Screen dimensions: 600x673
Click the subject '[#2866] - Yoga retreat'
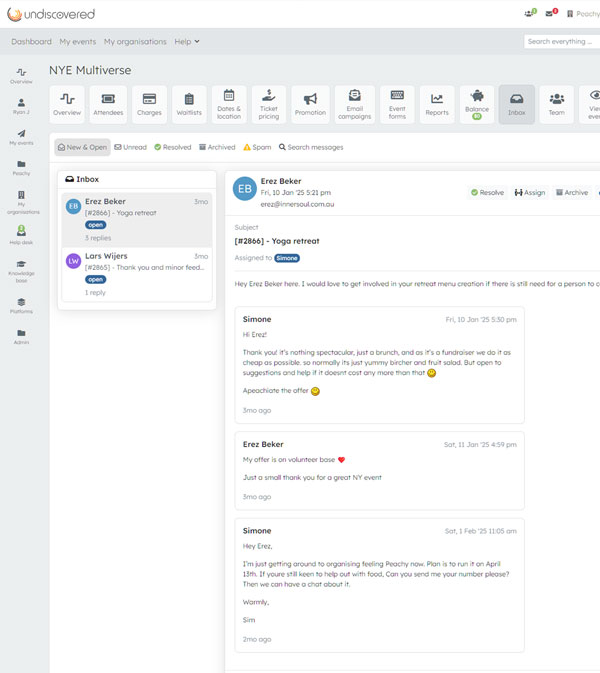tap(277, 241)
